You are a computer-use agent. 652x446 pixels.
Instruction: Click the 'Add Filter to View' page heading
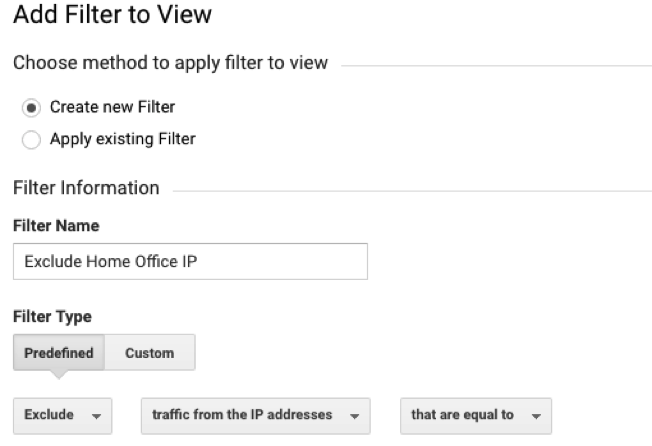[x=112, y=15]
